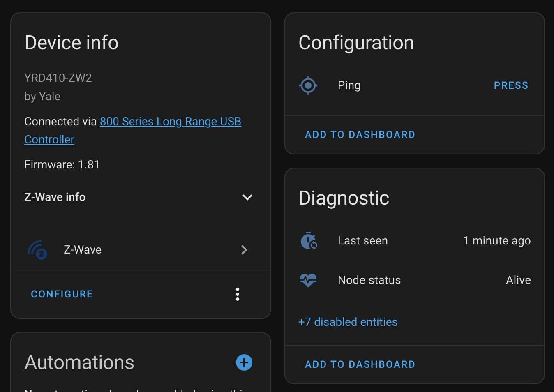
Task: Click the Z-Wave logo icon
Action: point(37,250)
